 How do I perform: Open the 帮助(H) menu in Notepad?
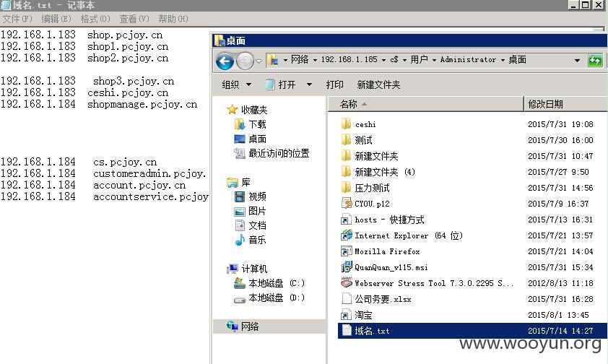[173, 19]
